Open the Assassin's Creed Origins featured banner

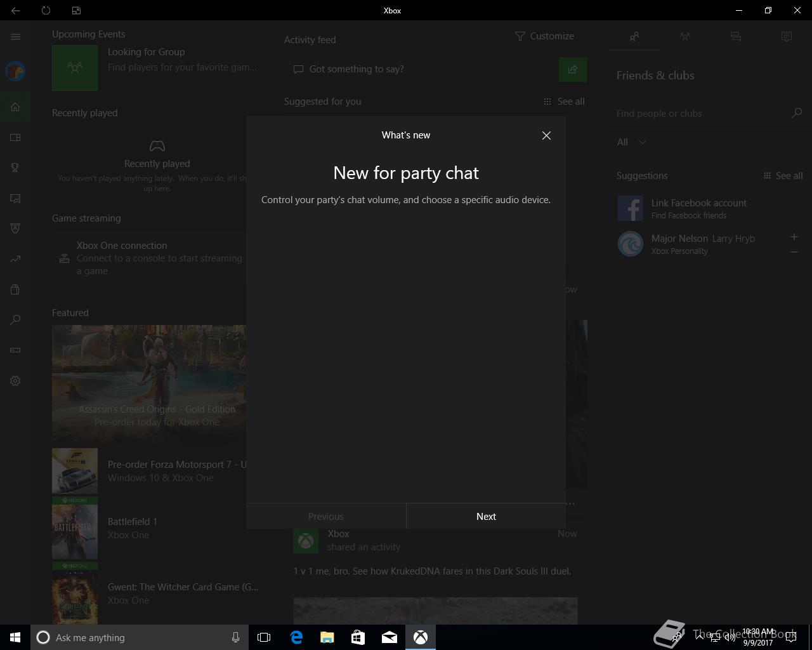click(149, 383)
